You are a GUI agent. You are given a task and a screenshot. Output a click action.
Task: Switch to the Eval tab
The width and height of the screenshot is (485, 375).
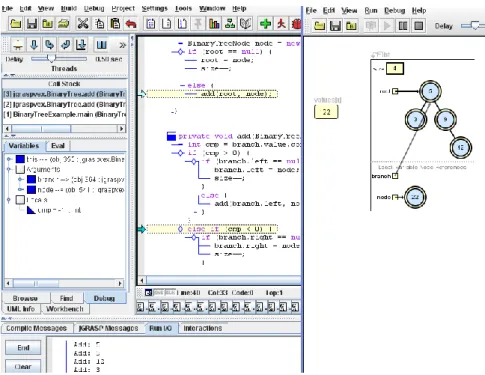coord(58,146)
